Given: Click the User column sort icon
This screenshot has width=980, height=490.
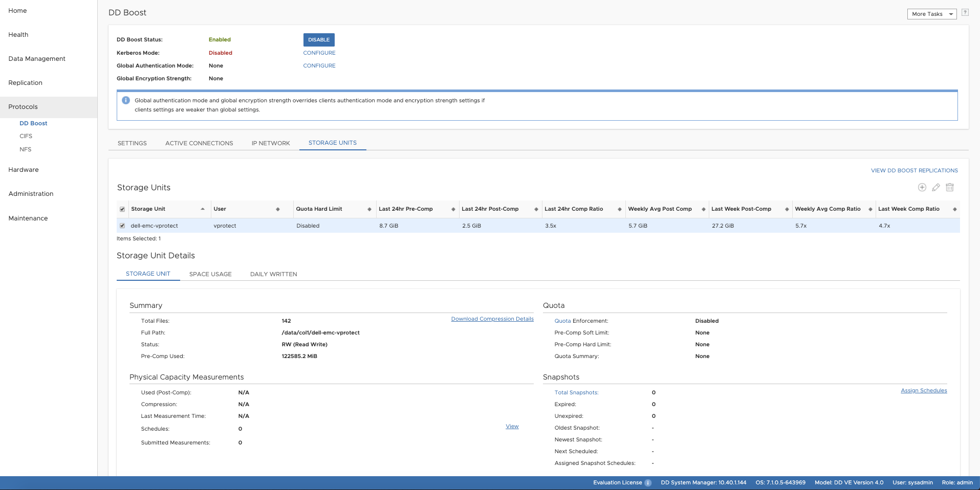Looking at the screenshot, I should click(278, 209).
